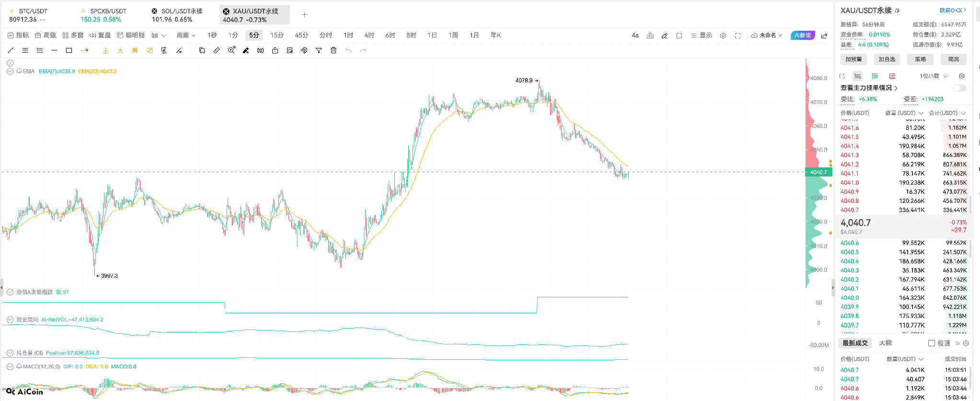Show buy-only order book layout
This screenshot has height=401, width=980.
tap(875, 76)
